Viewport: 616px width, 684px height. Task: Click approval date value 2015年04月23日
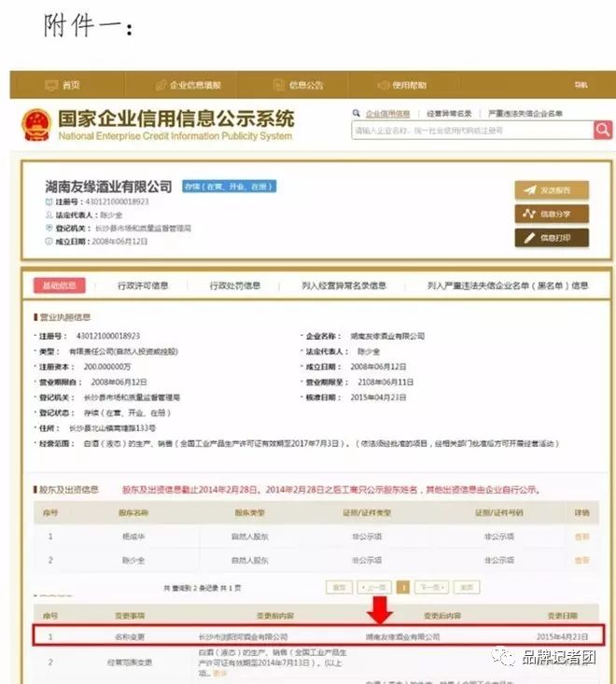click(x=378, y=398)
